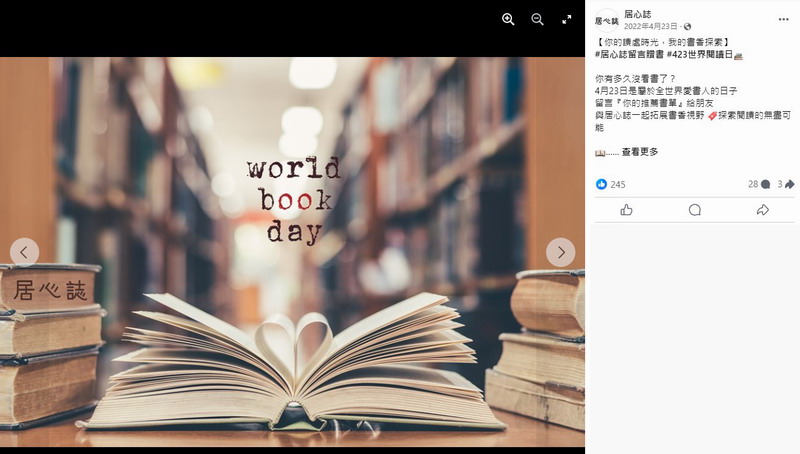
Task: Open hashtag #居心誌留言贈書
Action: click(629, 55)
